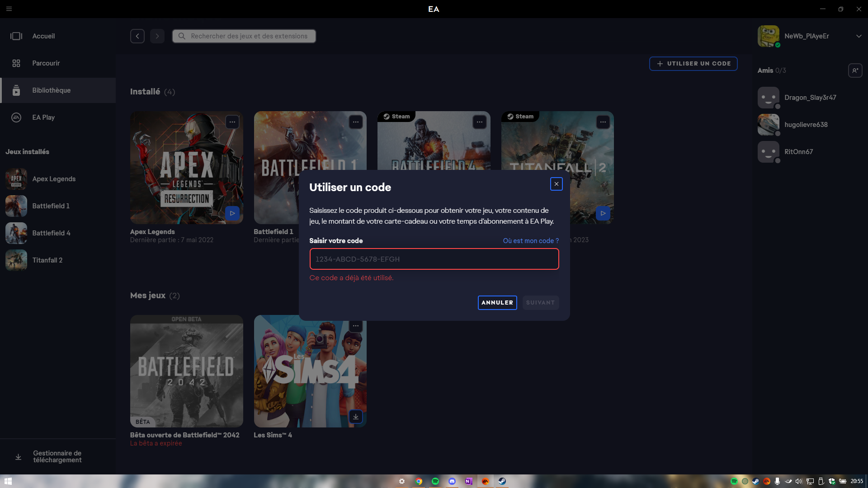Screen dimensions: 868x488
Task: Open the Accueil menu item
Action: pos(43,36)
